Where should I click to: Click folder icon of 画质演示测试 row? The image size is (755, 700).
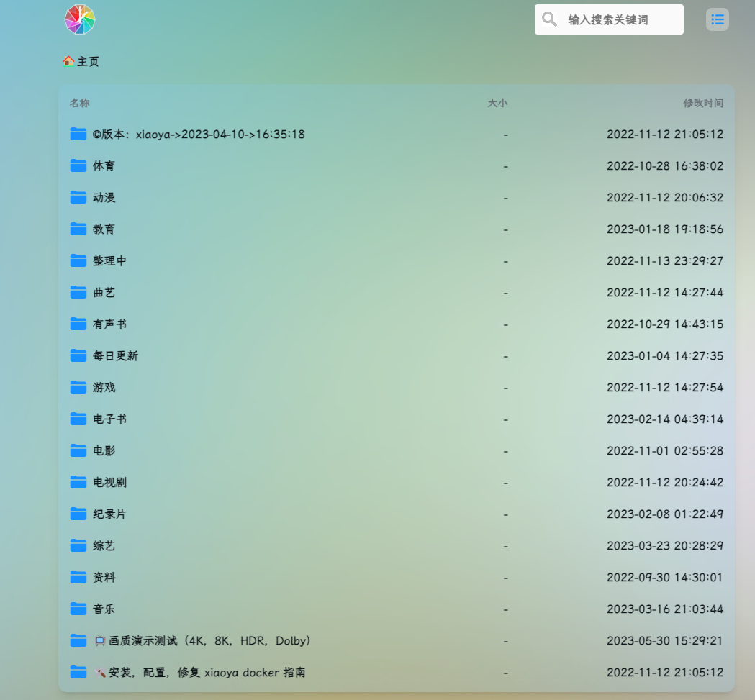78,641
